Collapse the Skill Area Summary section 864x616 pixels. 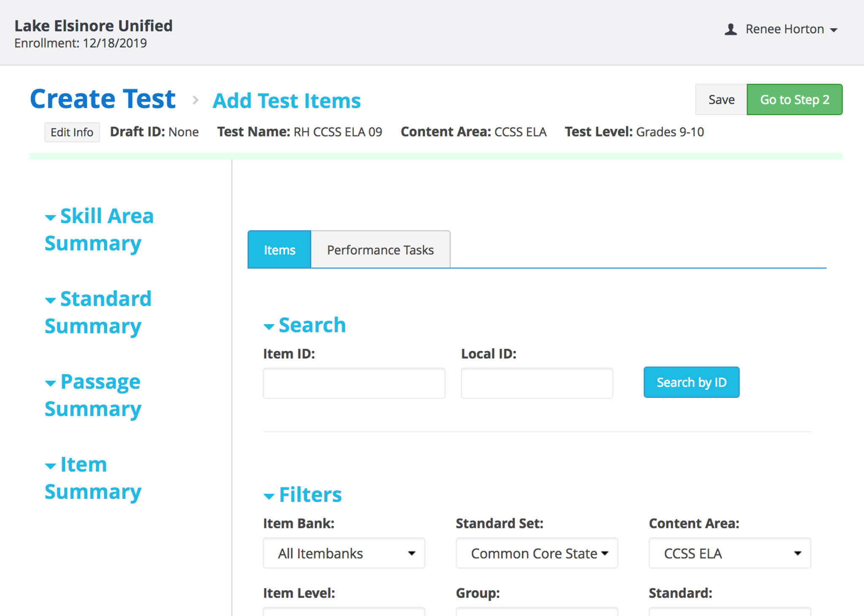[x=51, y=218]
